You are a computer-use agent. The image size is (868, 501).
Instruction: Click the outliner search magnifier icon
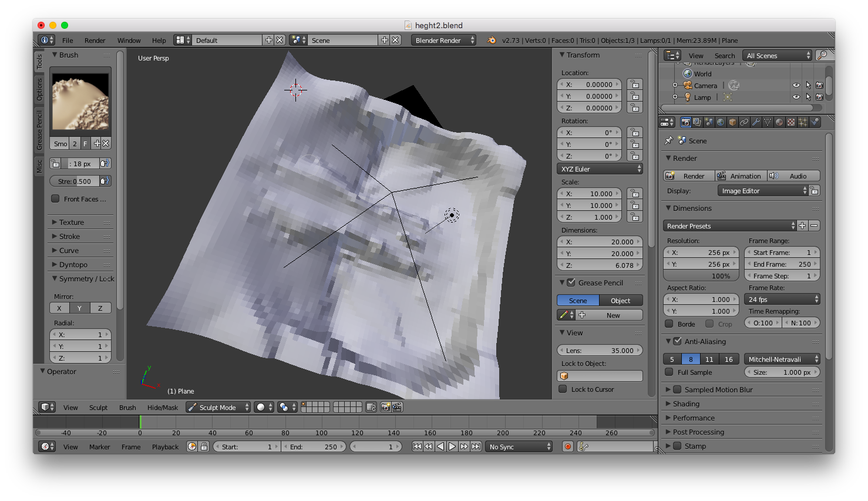(823, 55)
